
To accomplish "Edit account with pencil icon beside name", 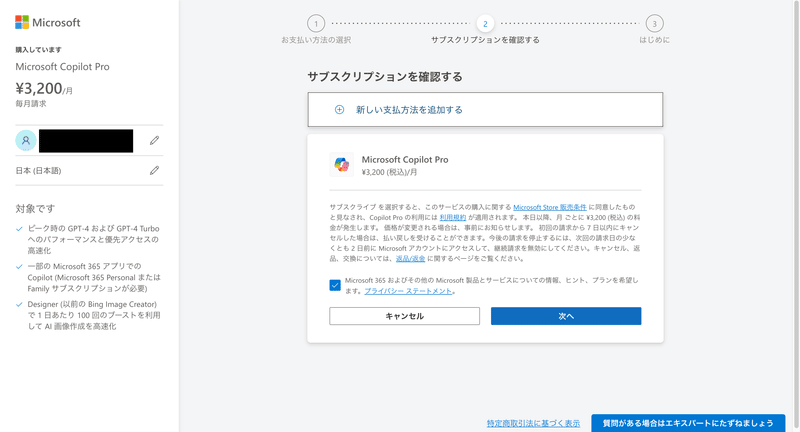I will click(154, 140).
